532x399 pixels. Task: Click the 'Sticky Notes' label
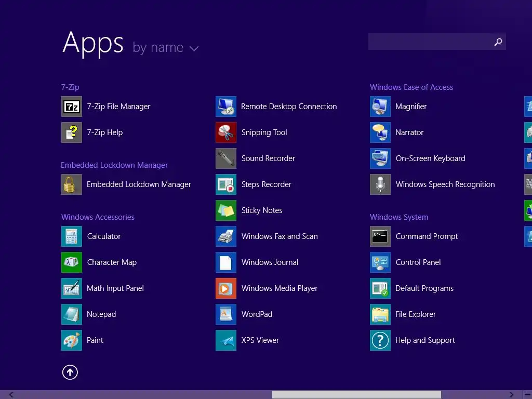pyautogui.click(x=262, y=210)
